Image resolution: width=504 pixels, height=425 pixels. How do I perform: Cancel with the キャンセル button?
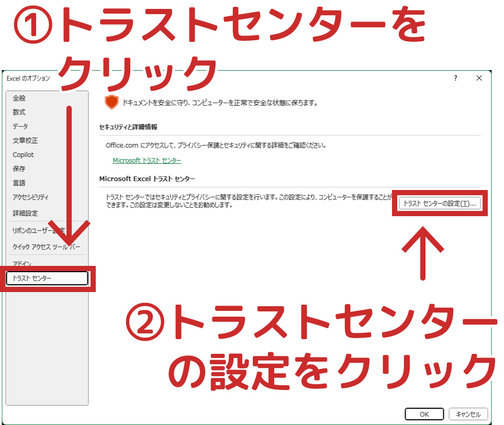[468, 414]
